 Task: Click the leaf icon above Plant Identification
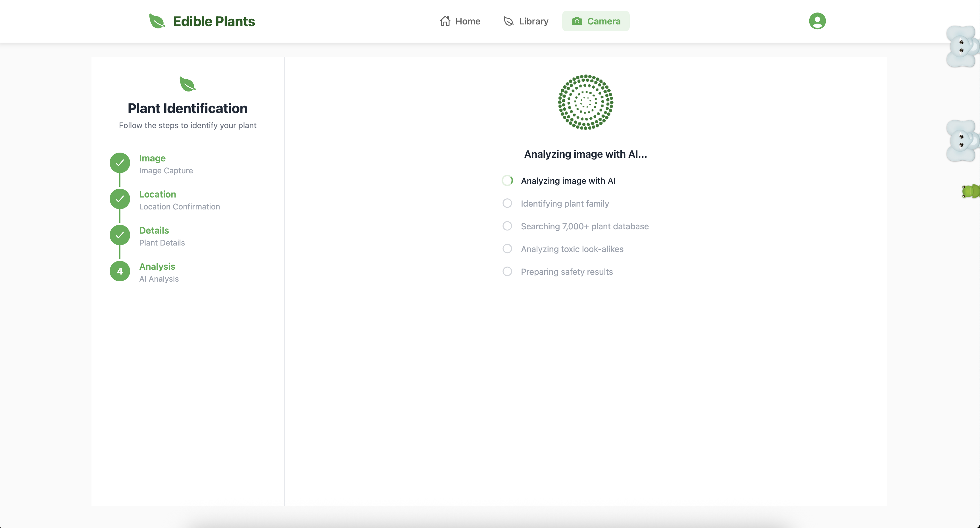[187, 84]
